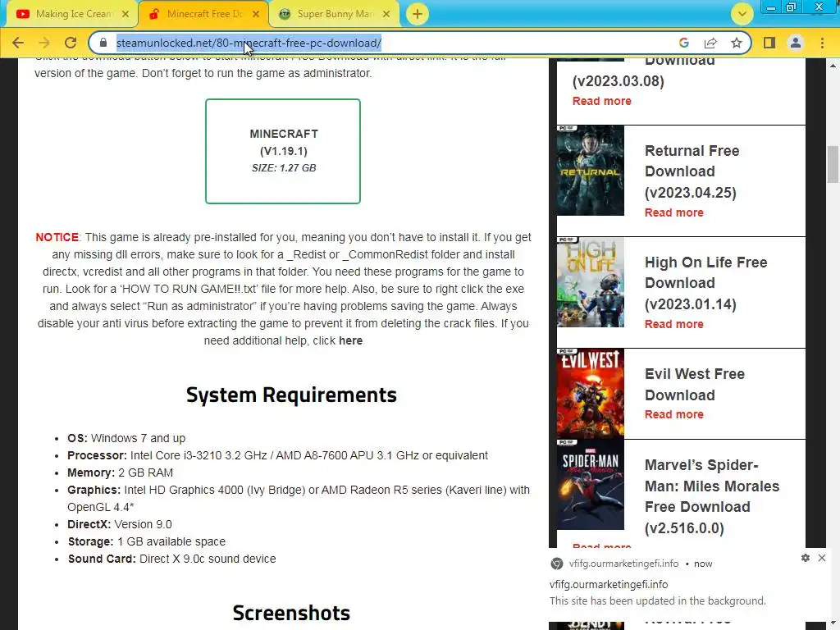Click the 'DirectX: Version 9.0' line
840x630 pixels.
click(x=120, y=524)
